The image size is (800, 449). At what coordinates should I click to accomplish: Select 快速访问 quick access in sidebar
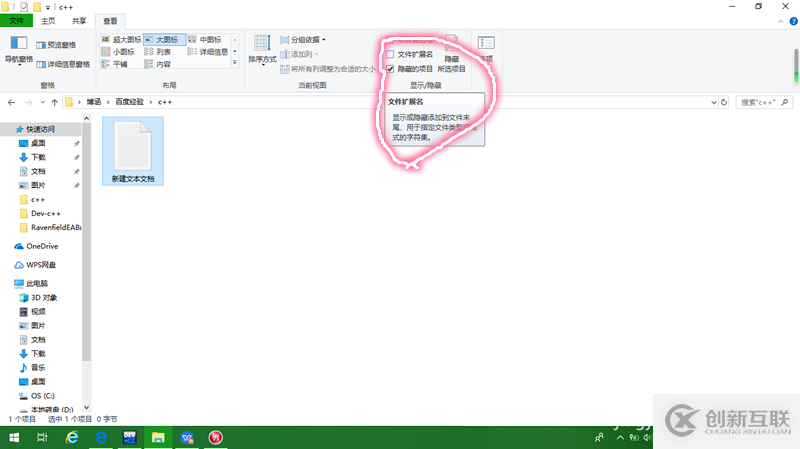40,129
